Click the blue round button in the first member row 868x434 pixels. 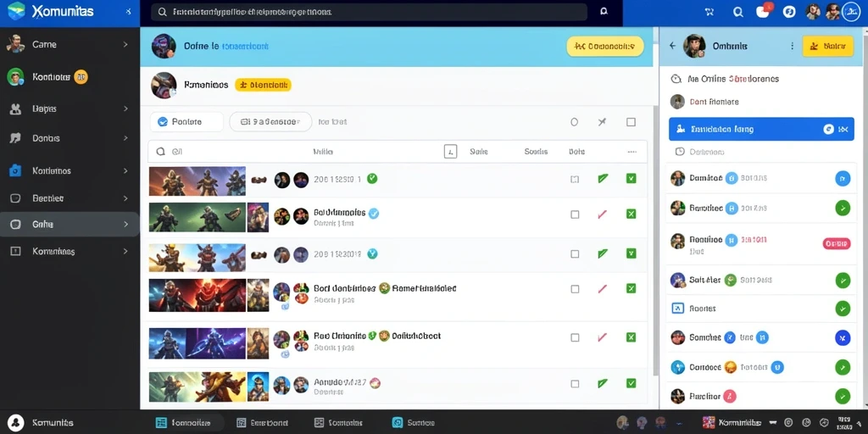[x=843, y=178]
